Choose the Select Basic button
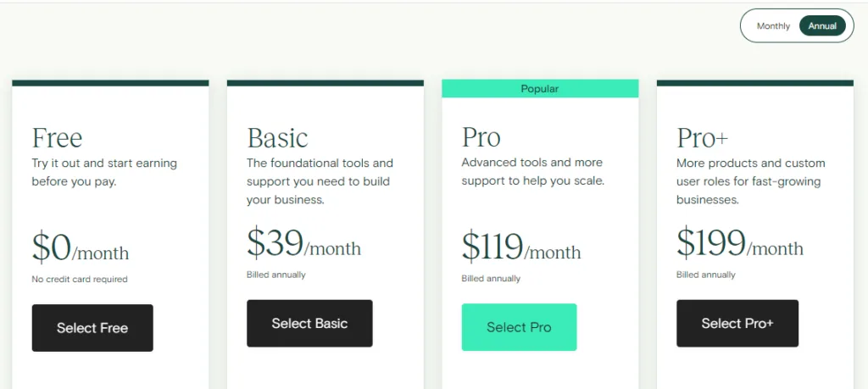Screen dimensions: 868x389 point(309,323)
